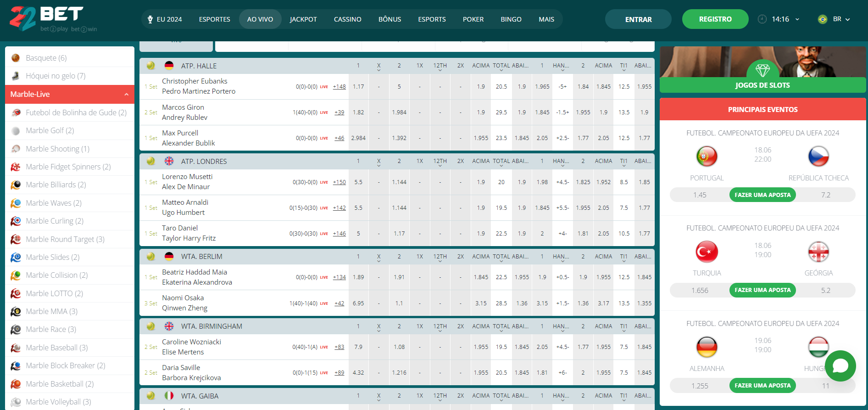Open Marble Billiards icon
Image resolution: width=868 pixels, height=410 pixels.
[16, 185]
